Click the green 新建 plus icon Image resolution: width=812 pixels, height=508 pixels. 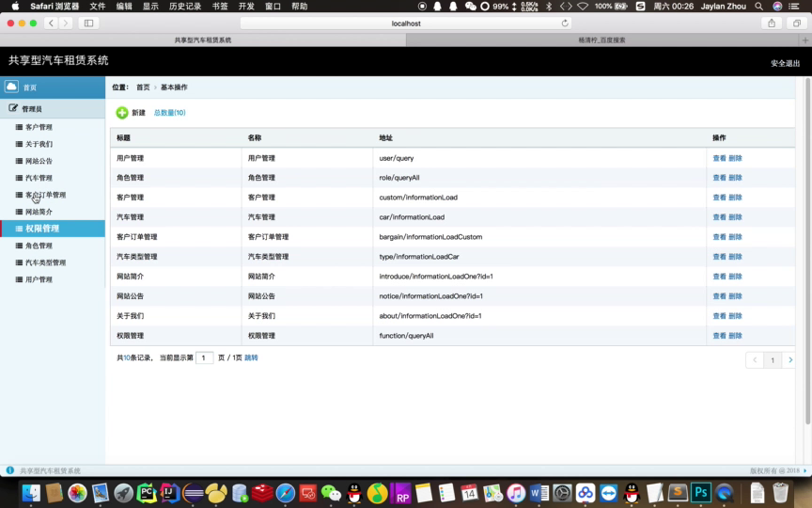tap(121, 113)
